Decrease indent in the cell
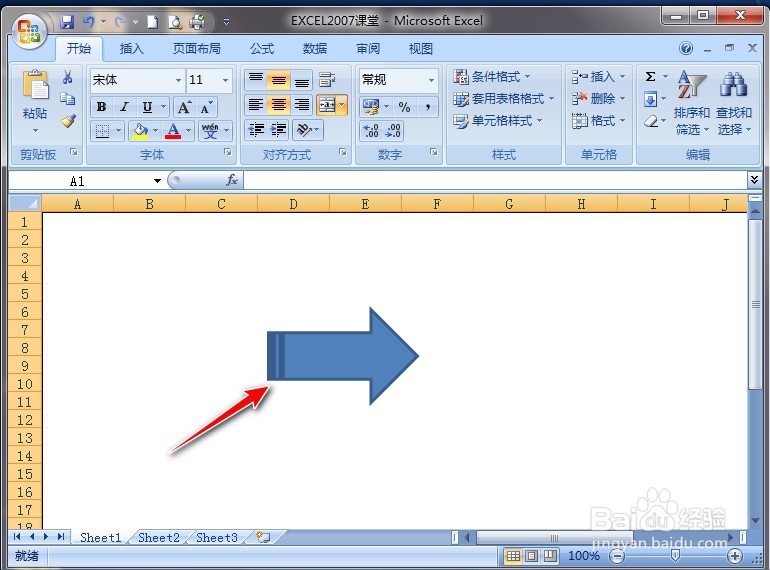Image resolution: width=770 pixels, height=570 pixels. point(256,130)
